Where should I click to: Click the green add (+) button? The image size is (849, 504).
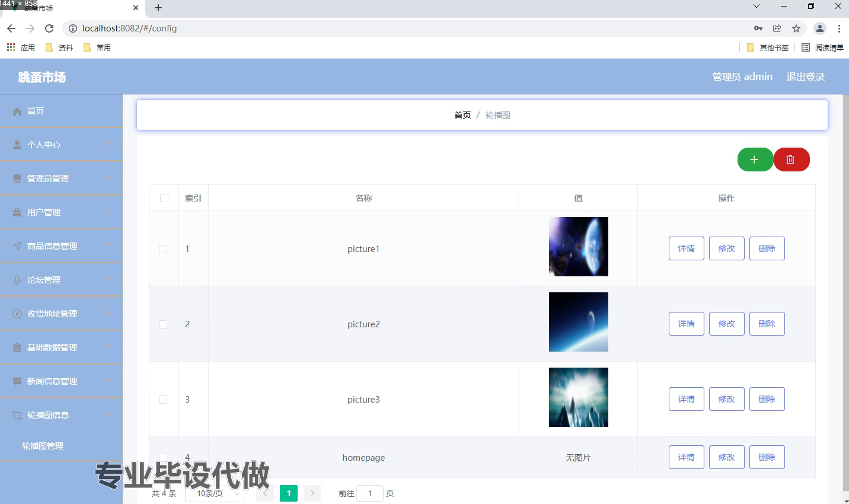click(x=755, y=160)
